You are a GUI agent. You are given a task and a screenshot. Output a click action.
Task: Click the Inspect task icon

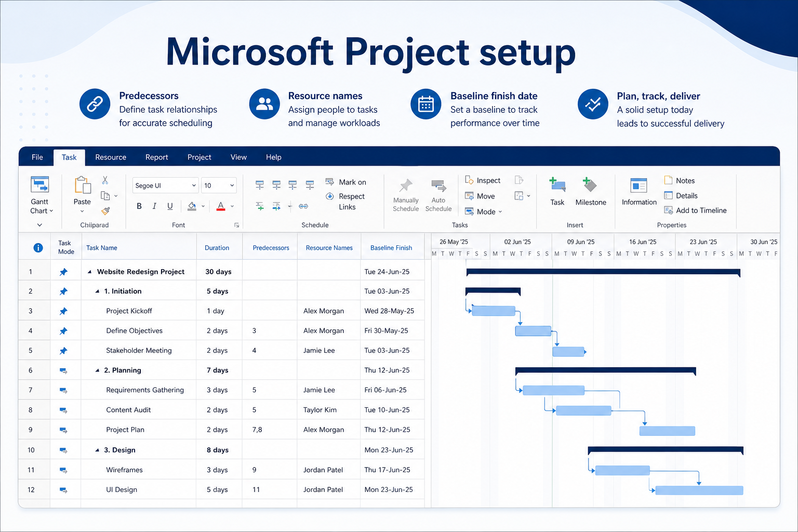[469, 180]
